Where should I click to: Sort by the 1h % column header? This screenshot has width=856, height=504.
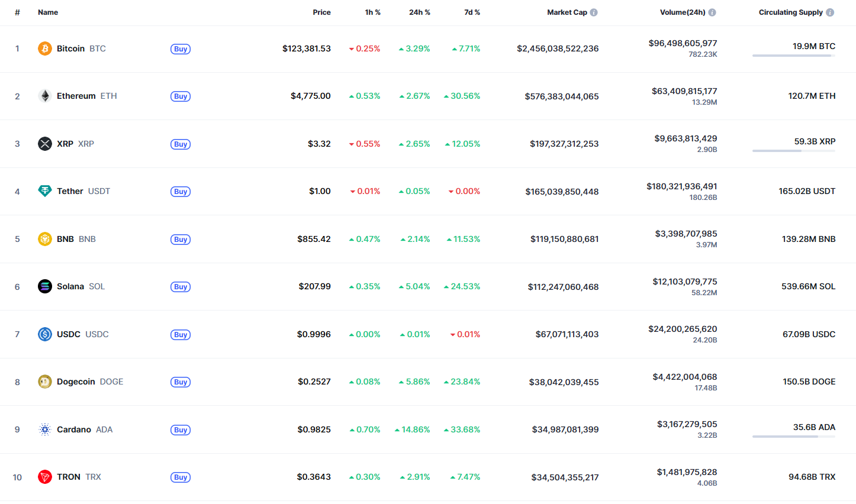point(373,12)
